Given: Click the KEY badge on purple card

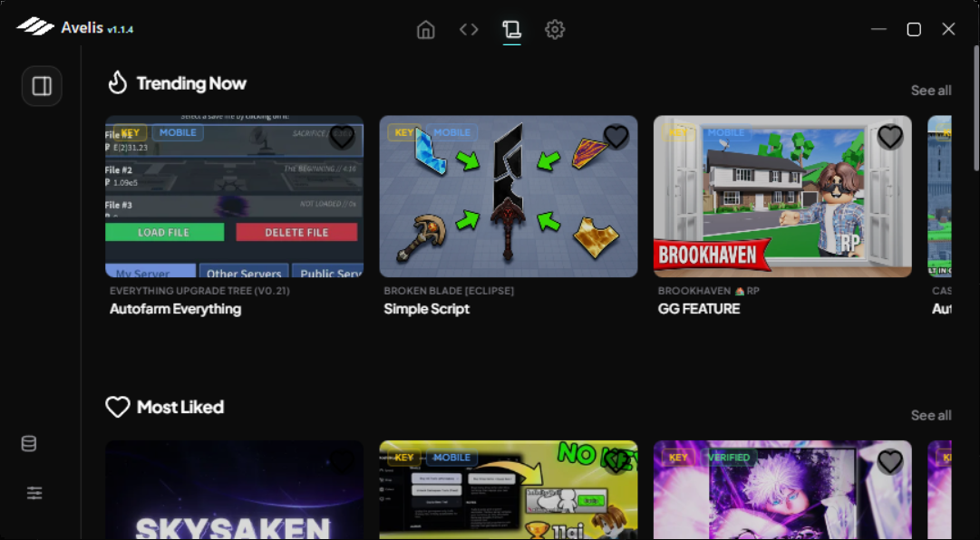Looking at the screenshot, I should point(678,458).
